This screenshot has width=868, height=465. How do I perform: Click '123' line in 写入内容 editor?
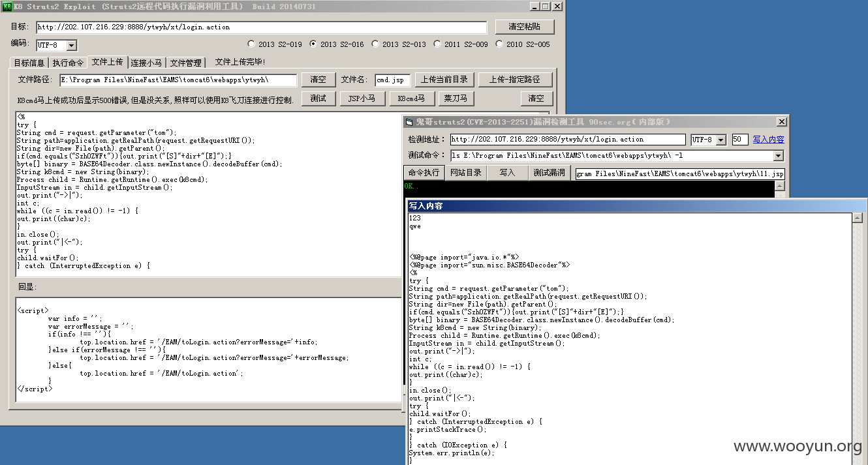click(415, 218)
